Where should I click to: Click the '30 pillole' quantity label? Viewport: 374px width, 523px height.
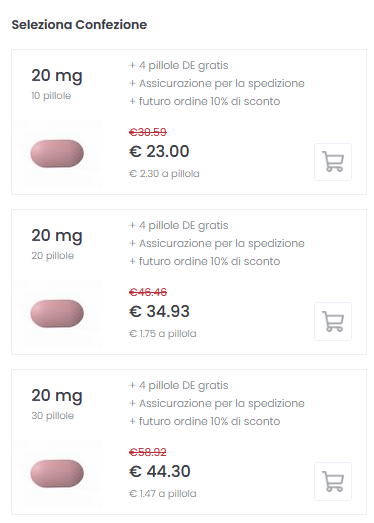[x=53, y=416]
